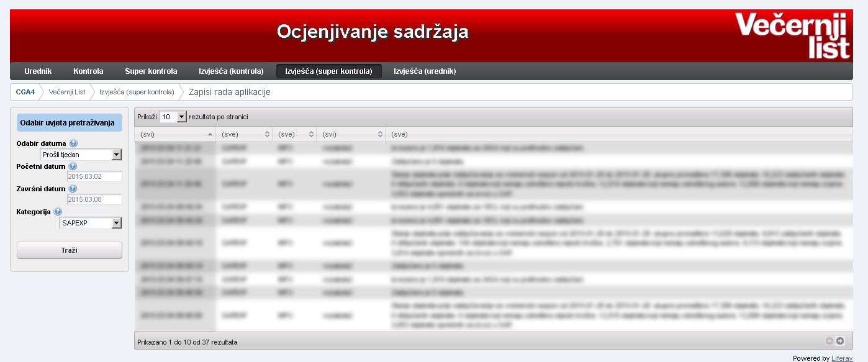Click the Traži search button
The image size is (868, 362).
[x=70, y=250]
